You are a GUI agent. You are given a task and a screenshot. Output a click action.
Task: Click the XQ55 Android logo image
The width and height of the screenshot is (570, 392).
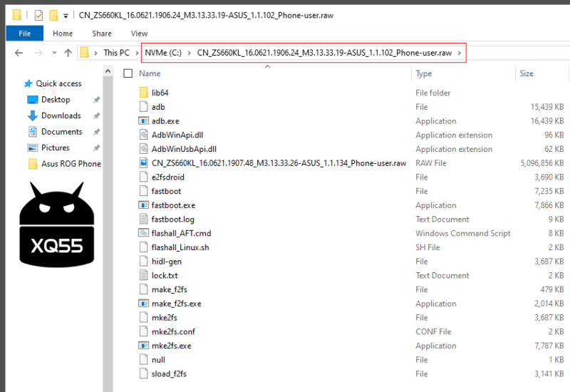(56, 222)
